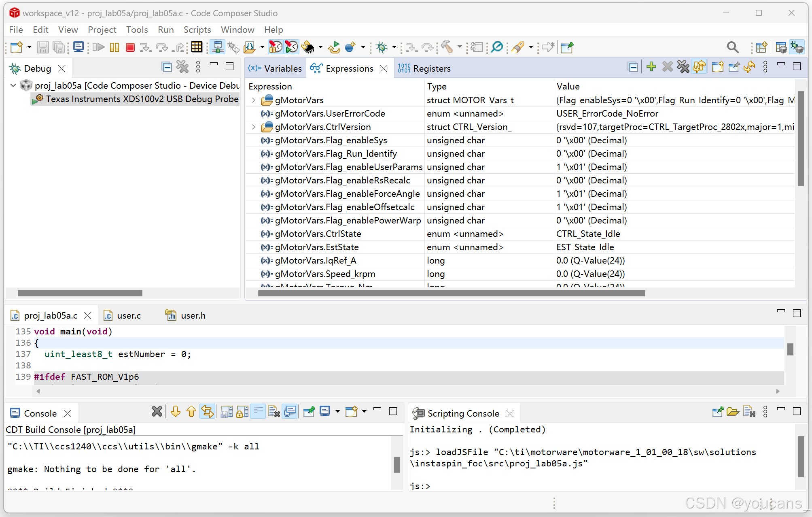Add new expression with green plus icon
The height and width of the screenshot is (517, 812).
tap(651, 67)
